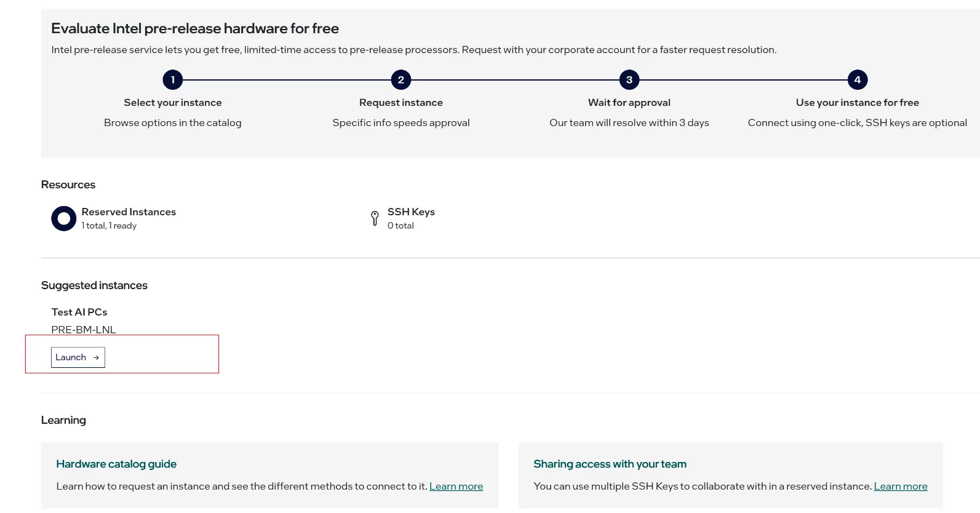Screen dimensions: 980x513
Task: Click '0 total' SSH keys count
Action: 400,226
